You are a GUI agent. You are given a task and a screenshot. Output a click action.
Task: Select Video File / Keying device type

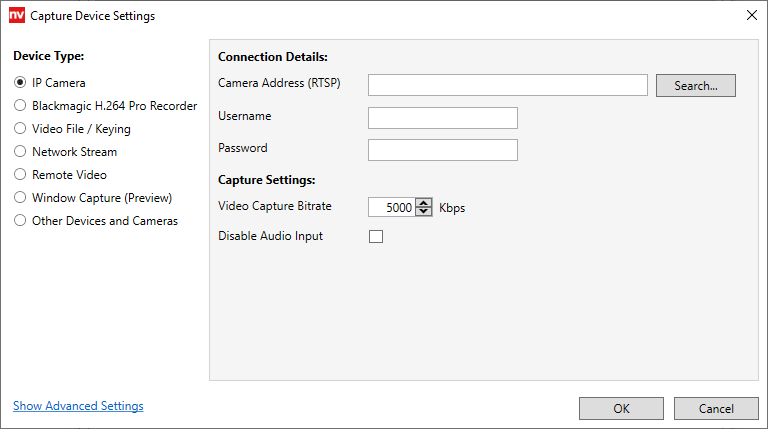pyautogui.click(x=20, y=129)
